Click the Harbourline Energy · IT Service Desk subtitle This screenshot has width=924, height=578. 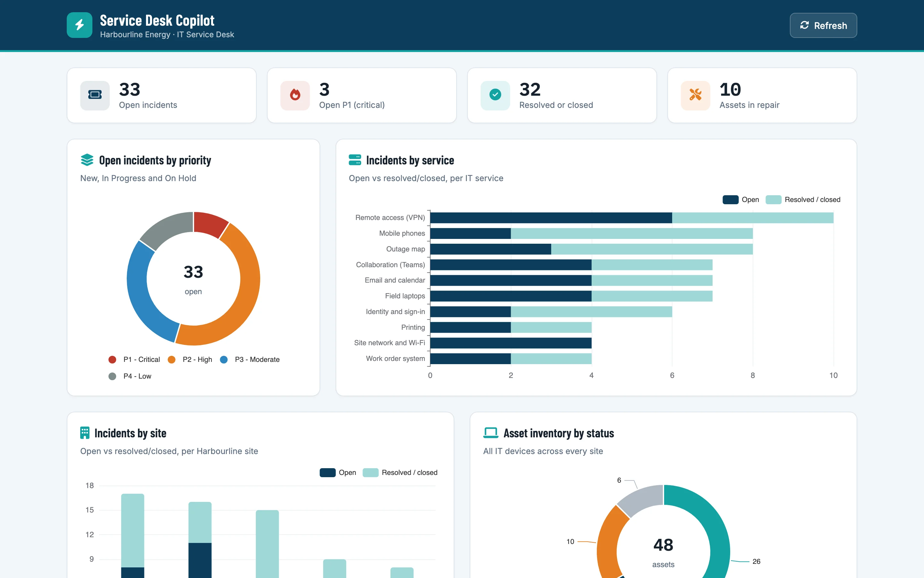[x=167, y=34]
